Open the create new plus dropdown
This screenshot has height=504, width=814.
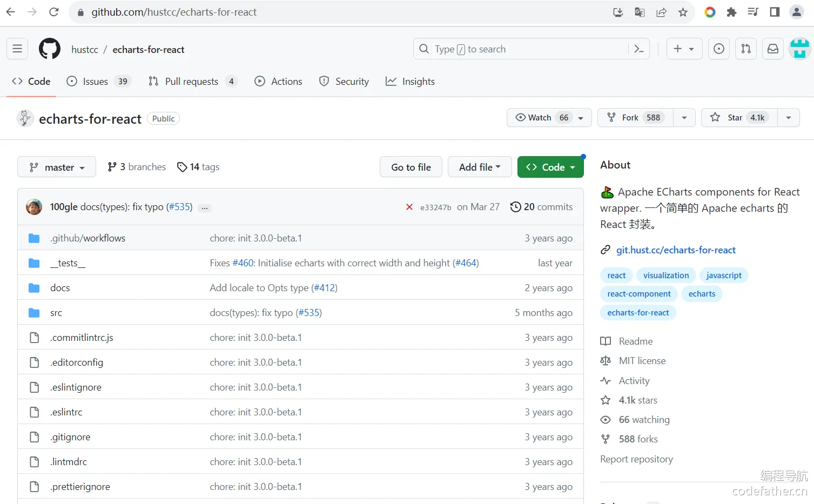(x=684, y=49)
